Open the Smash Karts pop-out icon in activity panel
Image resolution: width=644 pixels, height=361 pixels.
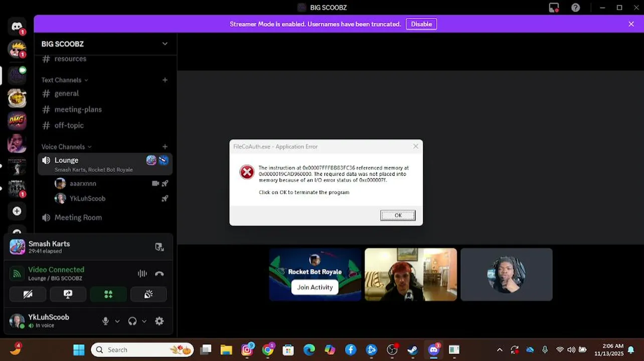(x=159, y=247)
